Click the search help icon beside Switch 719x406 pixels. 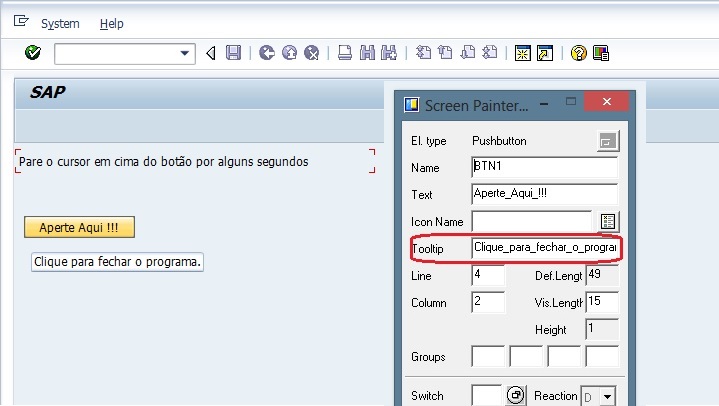pos(516,396)
